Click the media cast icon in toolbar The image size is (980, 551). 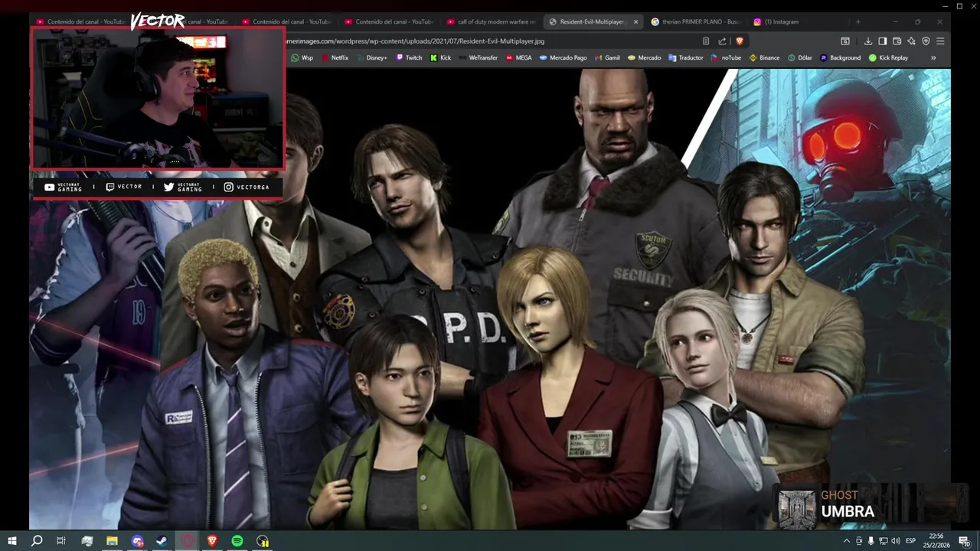(x=845, y=41)
